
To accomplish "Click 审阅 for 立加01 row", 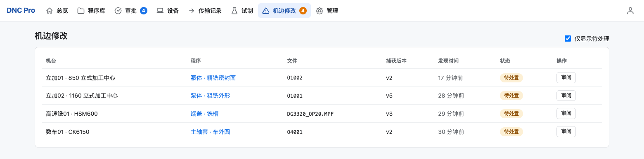I will click(x=566, y=77).
